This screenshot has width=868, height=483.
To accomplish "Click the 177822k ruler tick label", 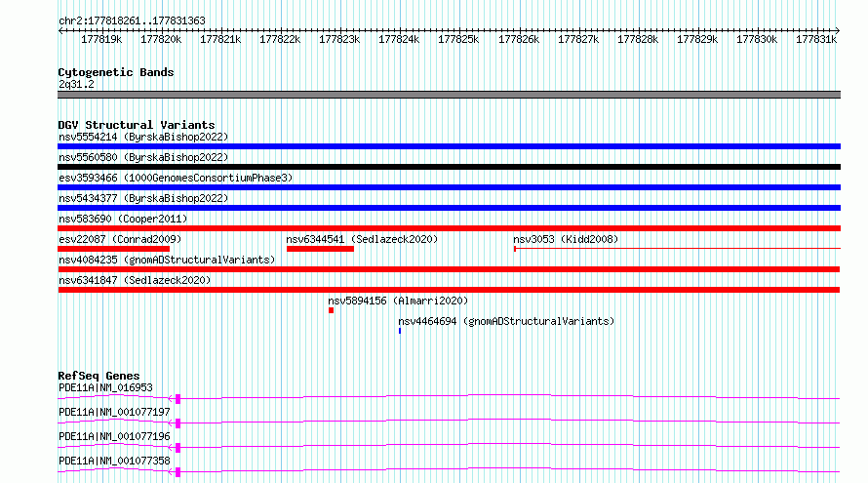I will point(280,40).
